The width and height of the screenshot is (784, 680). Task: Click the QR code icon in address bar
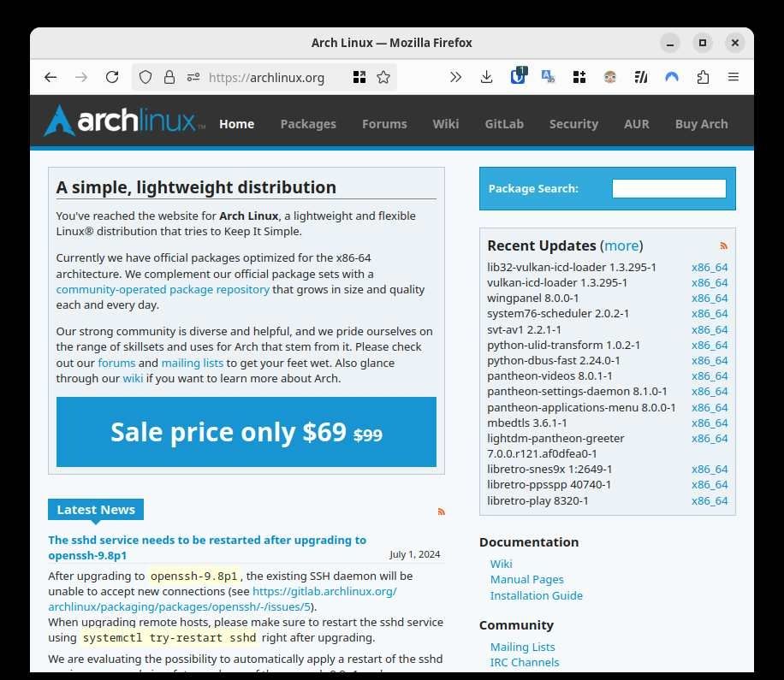[x=359, y=77]
